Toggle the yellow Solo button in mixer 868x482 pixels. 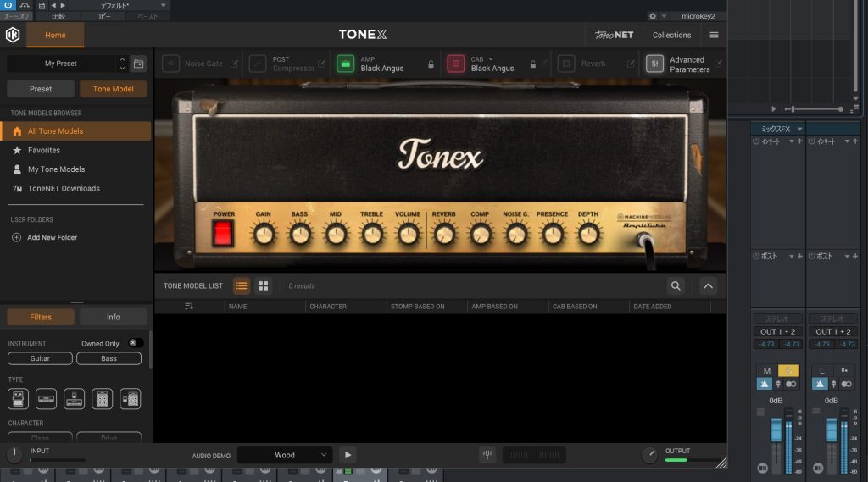tap(788, 371)
